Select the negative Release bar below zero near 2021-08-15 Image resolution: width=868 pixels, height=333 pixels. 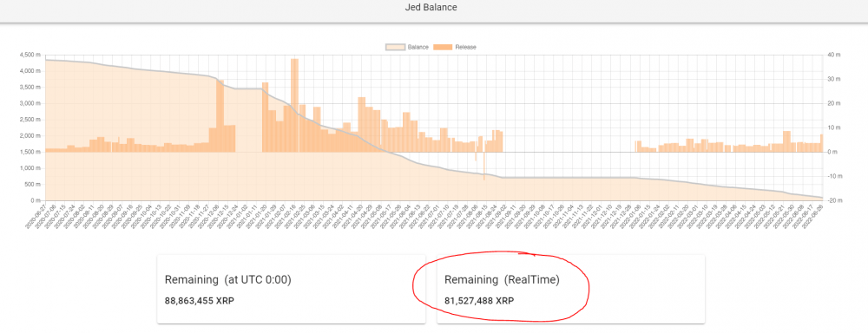(x=483, y=166)
